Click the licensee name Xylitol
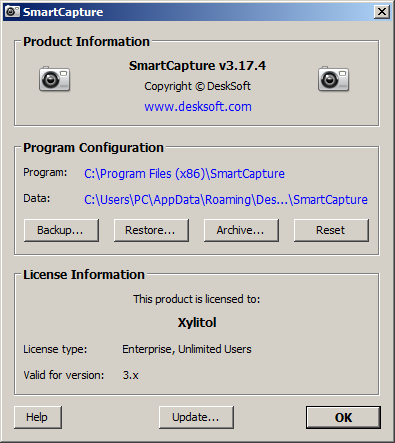 (x=197, y=323)
